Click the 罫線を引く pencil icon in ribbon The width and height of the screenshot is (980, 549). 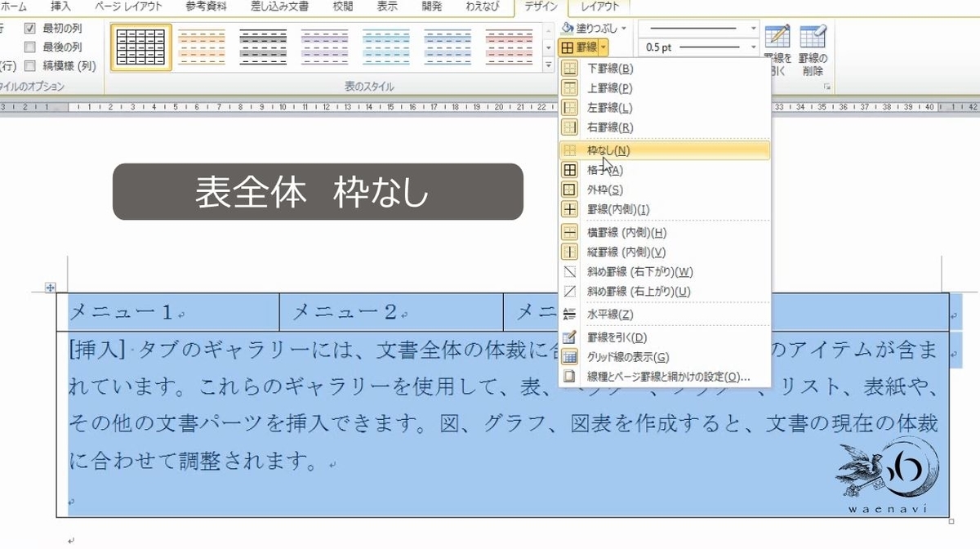coord(777,38)
